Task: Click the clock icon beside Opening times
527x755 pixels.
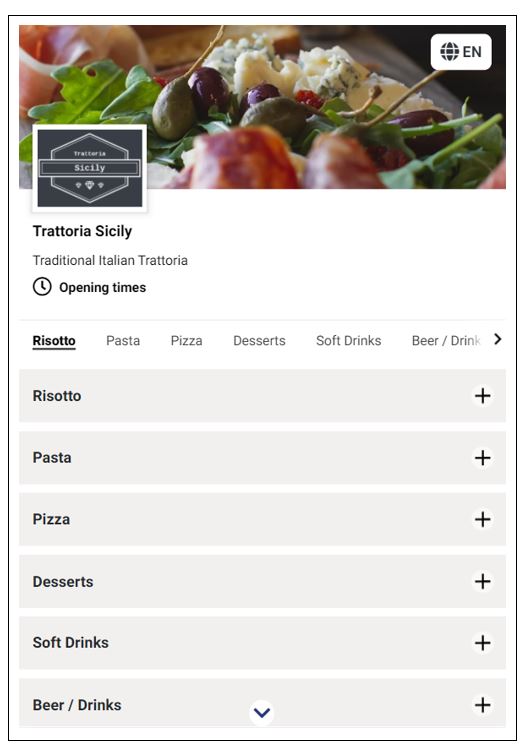Action: [42, 286]
